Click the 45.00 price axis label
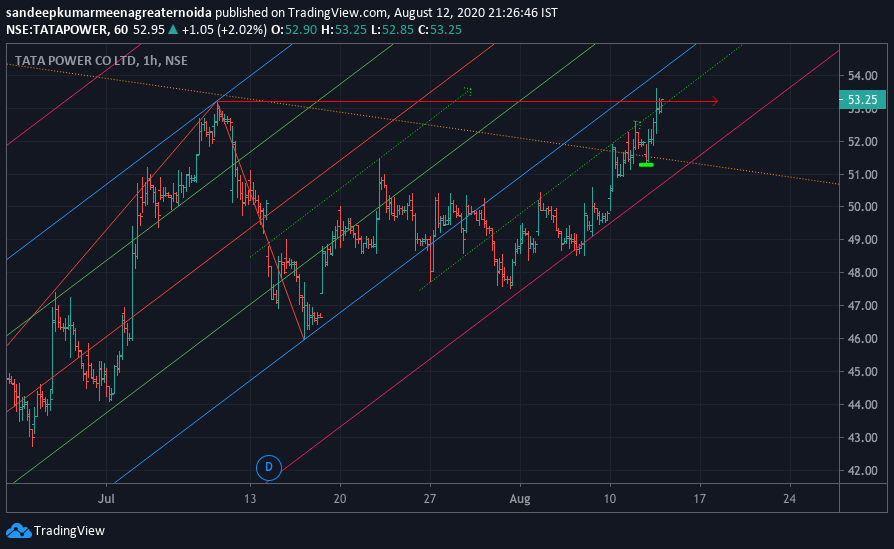 [x=863, y=372]
